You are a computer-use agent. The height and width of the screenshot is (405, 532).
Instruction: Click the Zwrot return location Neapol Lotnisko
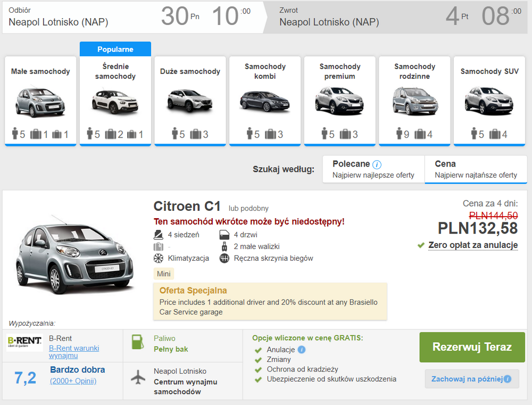tap(329, 22)
